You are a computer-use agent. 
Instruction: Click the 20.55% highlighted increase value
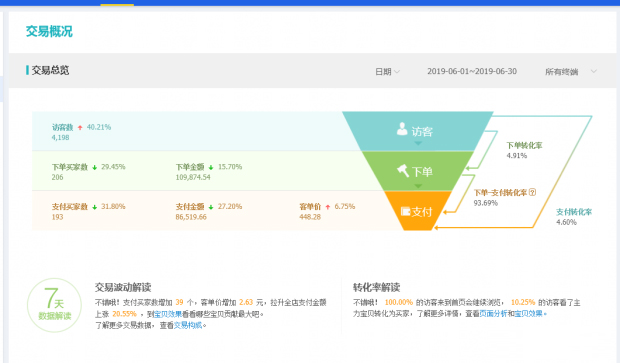pos(124,314)
